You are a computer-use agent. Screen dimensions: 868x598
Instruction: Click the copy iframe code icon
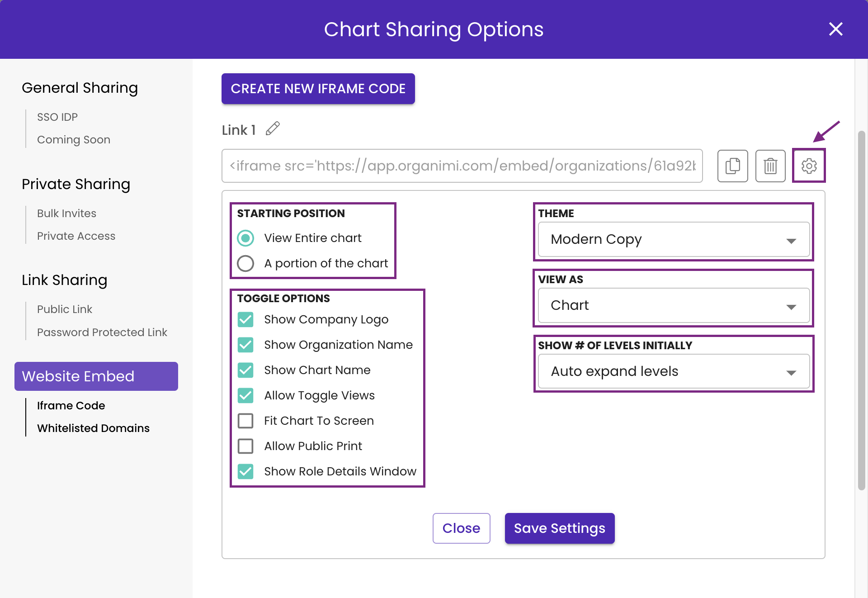pos(732,166)
